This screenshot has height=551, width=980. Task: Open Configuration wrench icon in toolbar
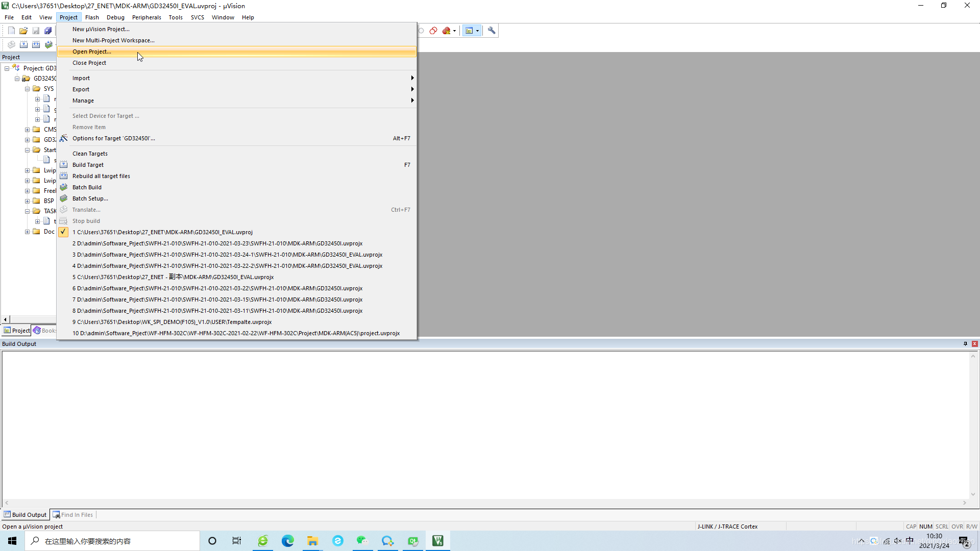(492, 31)
